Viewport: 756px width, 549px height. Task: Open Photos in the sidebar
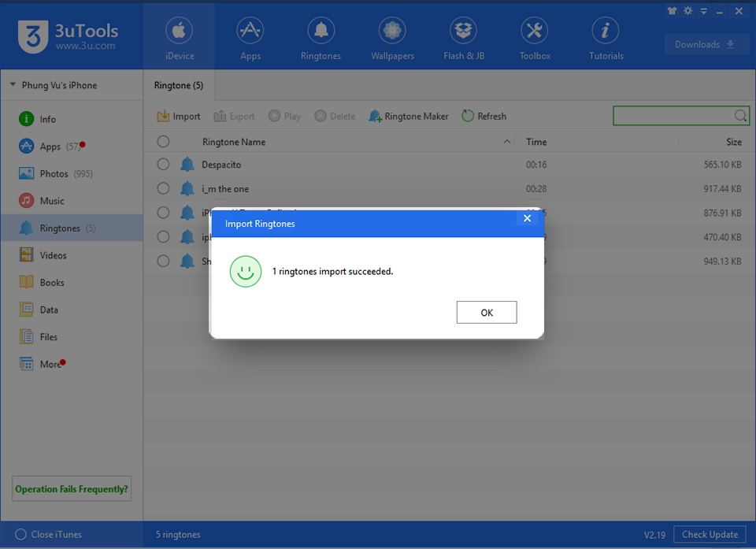point(54,173)
